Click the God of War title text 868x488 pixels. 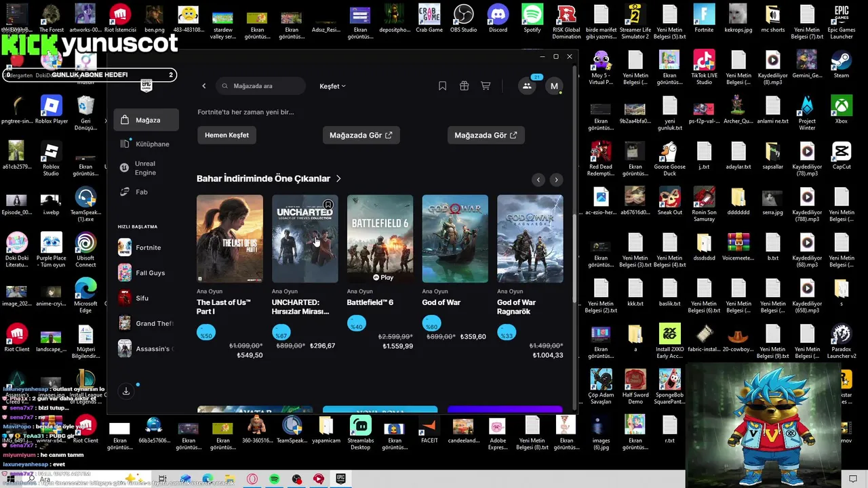tap(441, 302)
